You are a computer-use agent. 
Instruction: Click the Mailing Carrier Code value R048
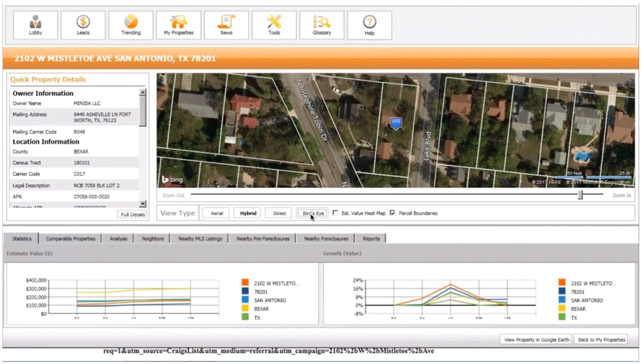[79, 132]
